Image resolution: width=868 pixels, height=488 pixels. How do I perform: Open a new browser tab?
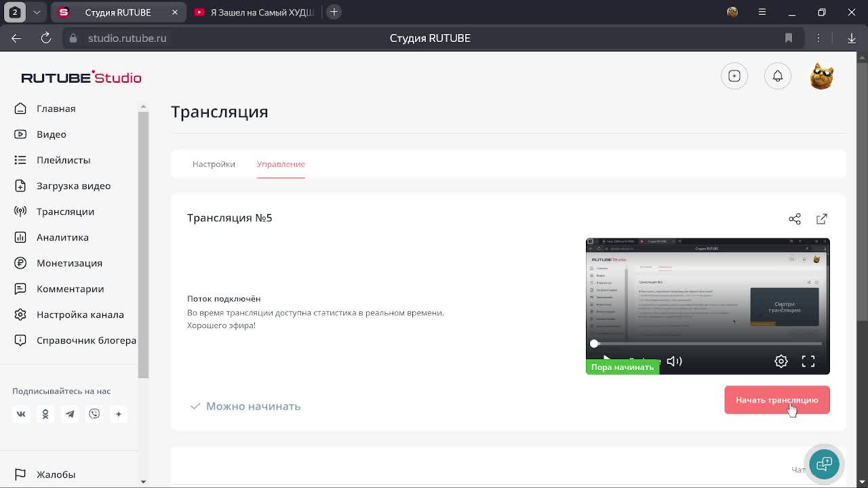(334, 12)
